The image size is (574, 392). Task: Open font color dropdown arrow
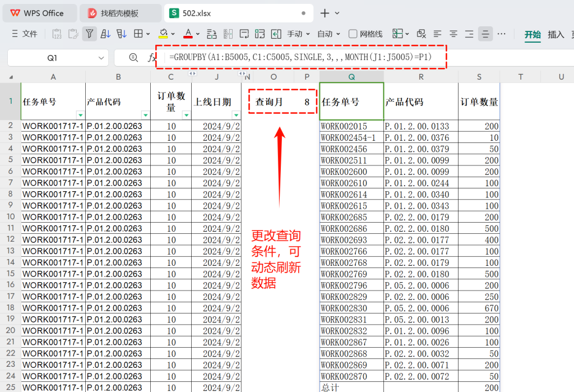pos(198,34)
